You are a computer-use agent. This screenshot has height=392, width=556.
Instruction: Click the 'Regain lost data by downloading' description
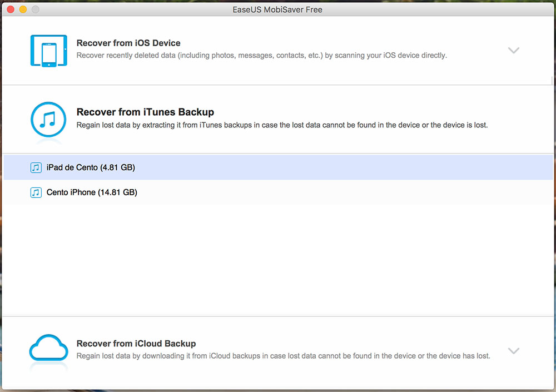284,356
